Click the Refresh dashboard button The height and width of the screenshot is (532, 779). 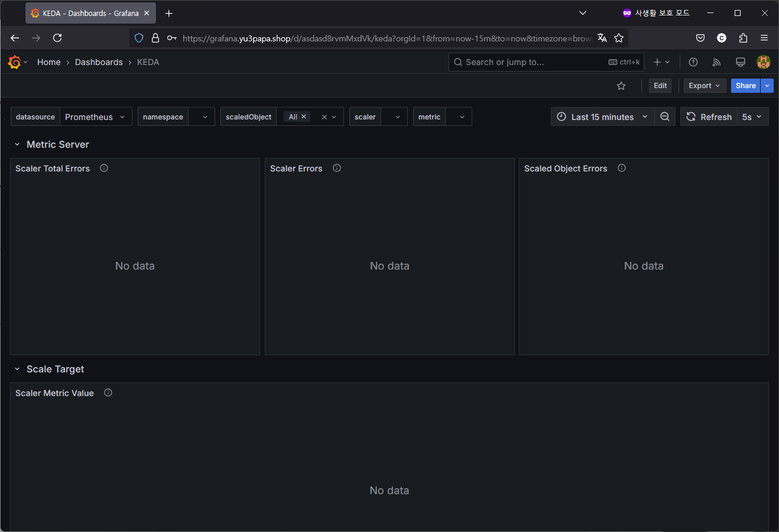pyautogui.click(x=709, y=117)
